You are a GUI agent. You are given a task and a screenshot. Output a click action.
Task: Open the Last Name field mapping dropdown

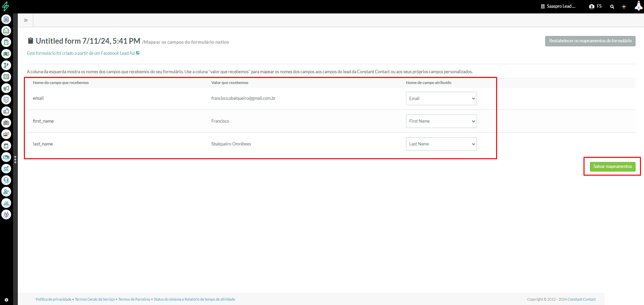click(441, 144)
